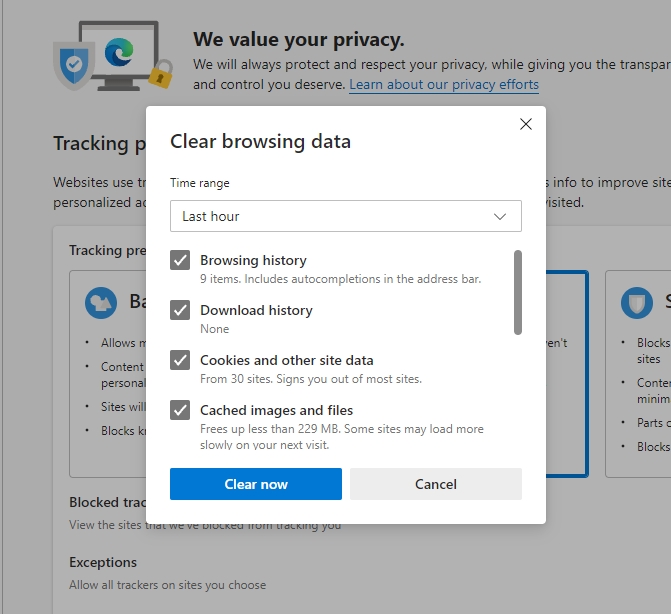Screen dimensions: 671x614
Task: Open the Time range dropdown
Action: pos(345,216)
